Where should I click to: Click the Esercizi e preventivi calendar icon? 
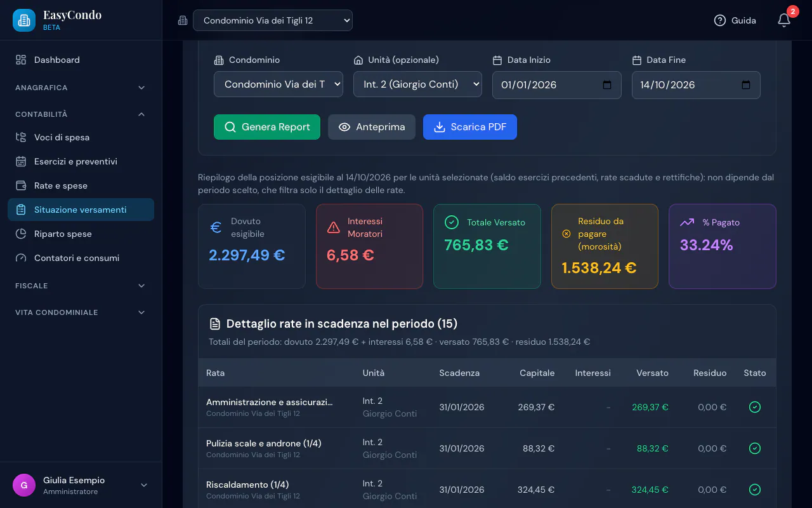[x=21, y=161]
